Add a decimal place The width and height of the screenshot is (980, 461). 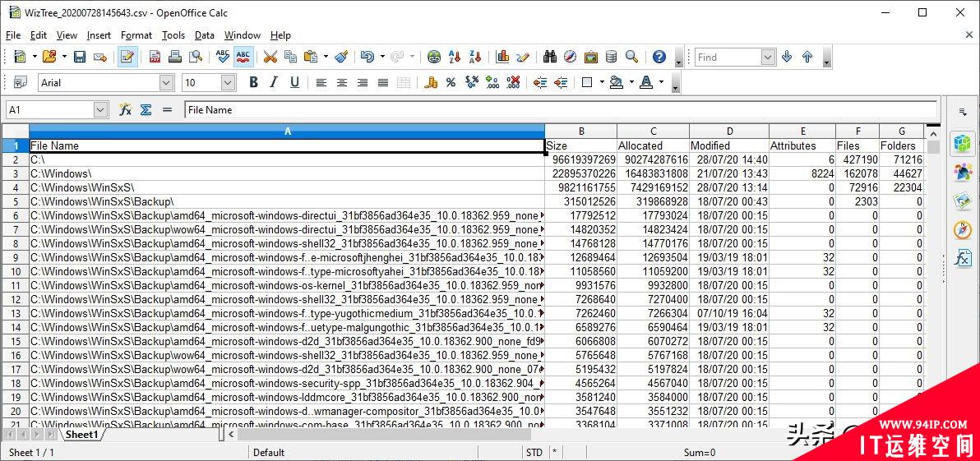pyautogui.click(x=492, y=82)
